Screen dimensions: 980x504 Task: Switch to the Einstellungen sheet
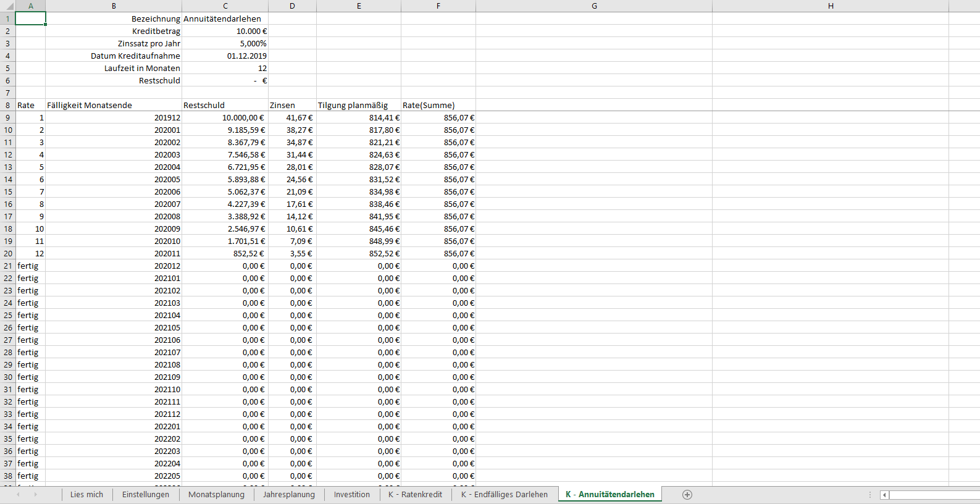[145, 495]
